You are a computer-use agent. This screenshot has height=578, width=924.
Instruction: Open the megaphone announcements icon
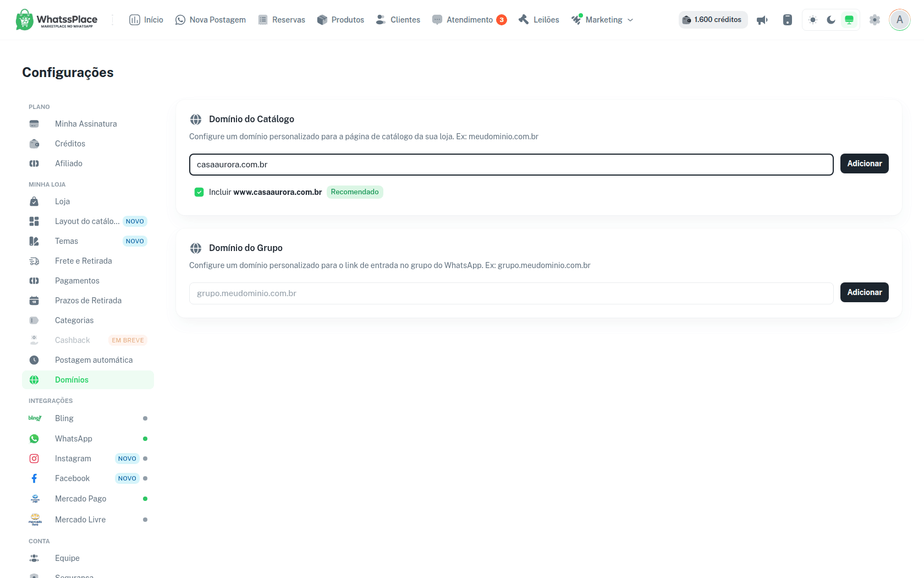pyautogui.click(x=762, y=20)
